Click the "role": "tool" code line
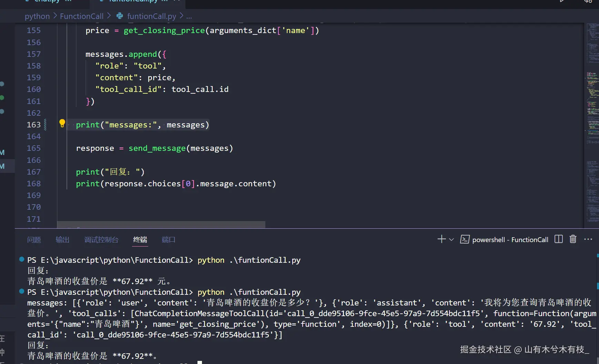The height and width of the screenshot is (364, 599). tap(131, 66)
